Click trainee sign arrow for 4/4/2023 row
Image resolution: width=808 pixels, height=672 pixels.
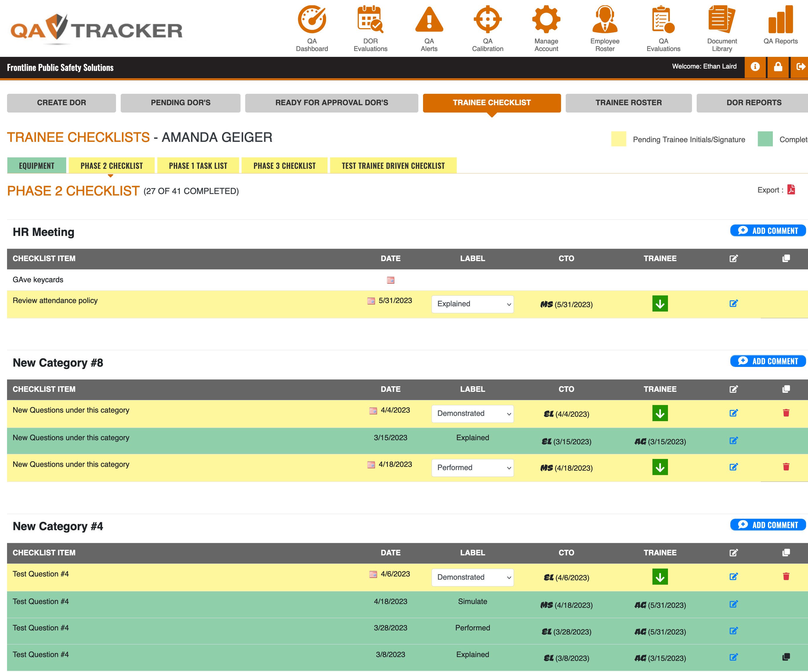click(660, 413)
